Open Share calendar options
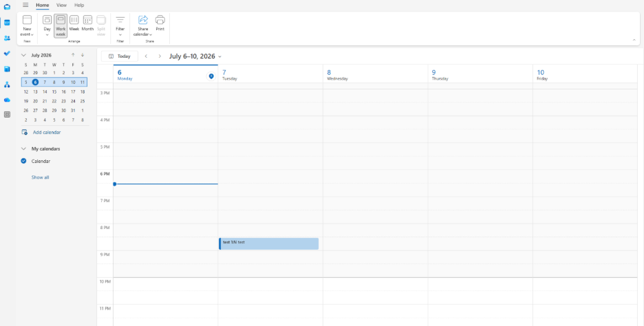 click(x=143, y=26)
